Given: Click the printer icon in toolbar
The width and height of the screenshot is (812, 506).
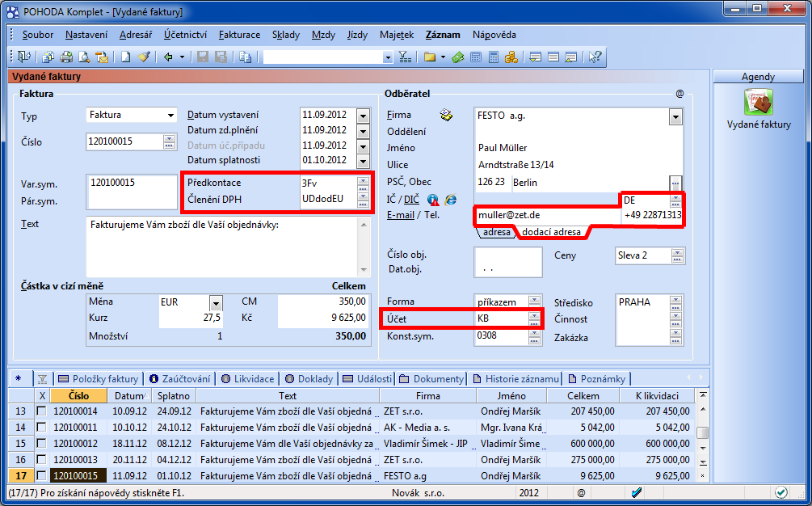Looking at the screenshot, I should pyautogui.click(x=66, y=57).
